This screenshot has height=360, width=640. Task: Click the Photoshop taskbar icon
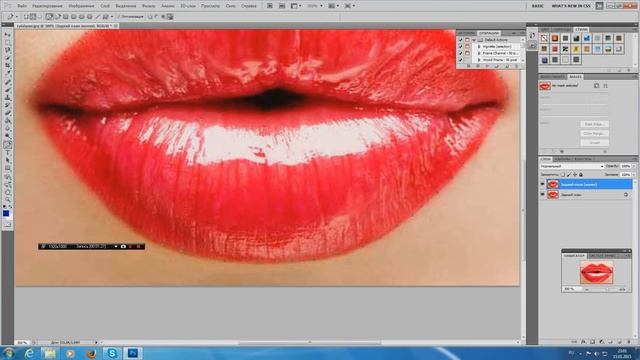133,353
